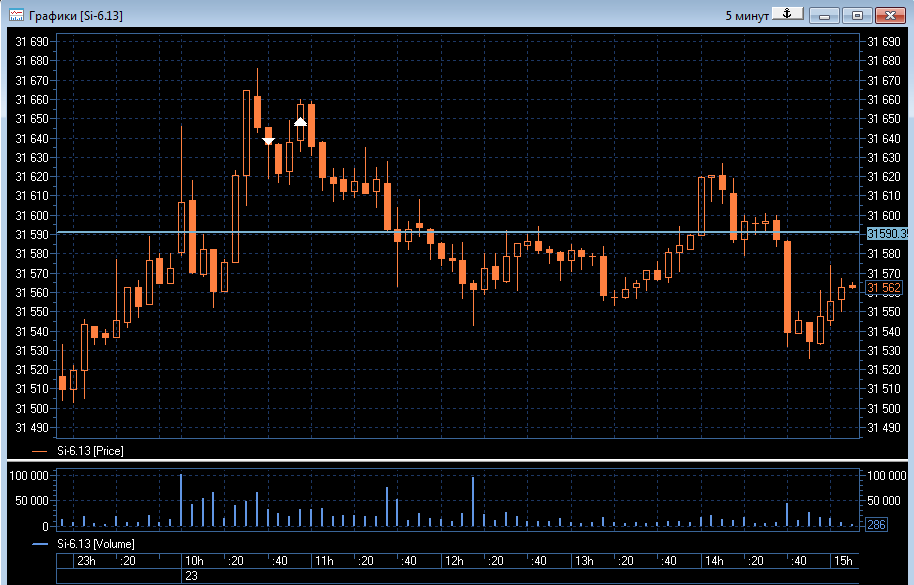Click the left axis price label 31 490
The height and width of the screenshot is (585, 914).
(x=31, y=428)
